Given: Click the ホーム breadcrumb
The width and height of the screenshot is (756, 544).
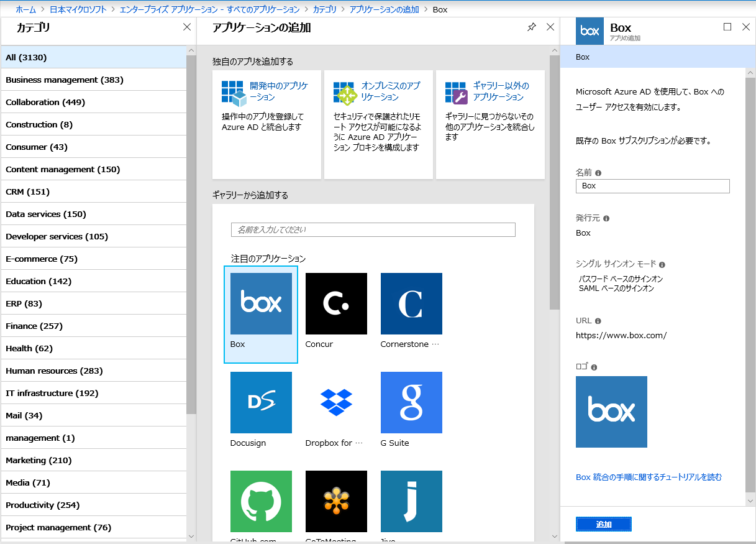Looking at the screenshot, I should coord(25,9).
